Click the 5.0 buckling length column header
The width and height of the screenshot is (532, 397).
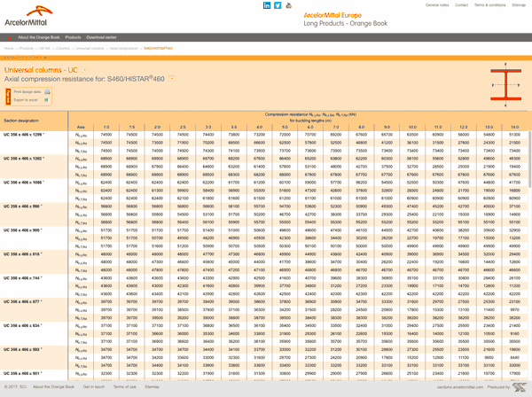coord(285,127)
